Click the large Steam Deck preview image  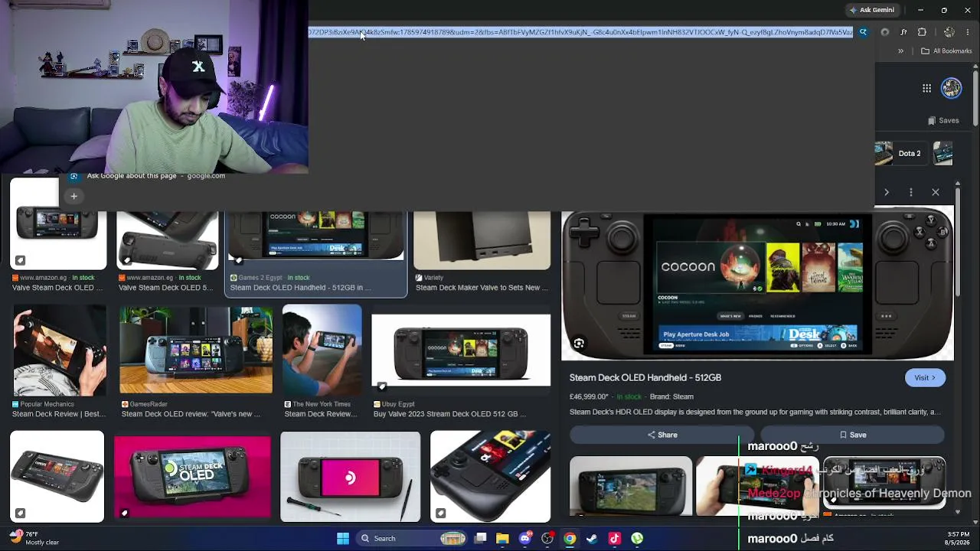click(x=757, y=285)
